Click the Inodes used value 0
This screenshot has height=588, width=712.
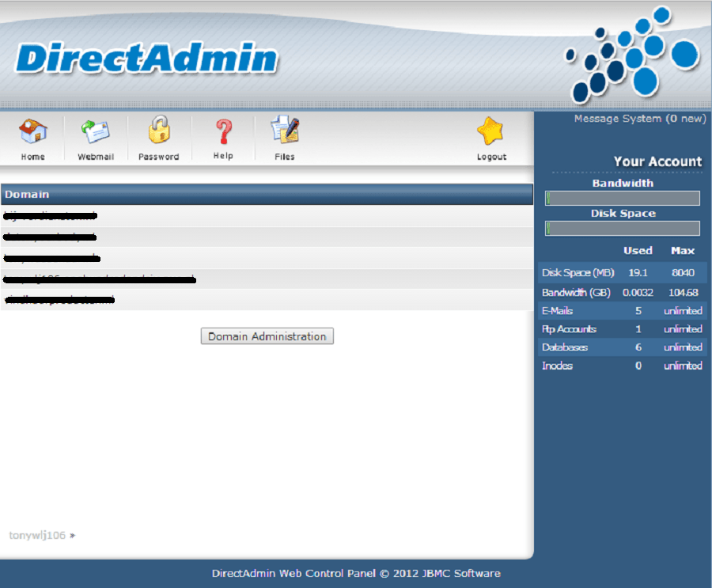638,366
